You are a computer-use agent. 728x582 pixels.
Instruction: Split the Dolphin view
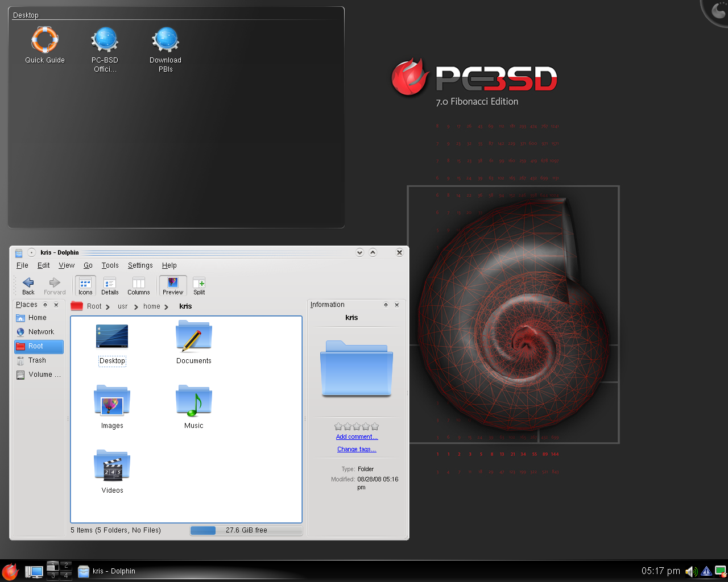click(x=199, y=286)
